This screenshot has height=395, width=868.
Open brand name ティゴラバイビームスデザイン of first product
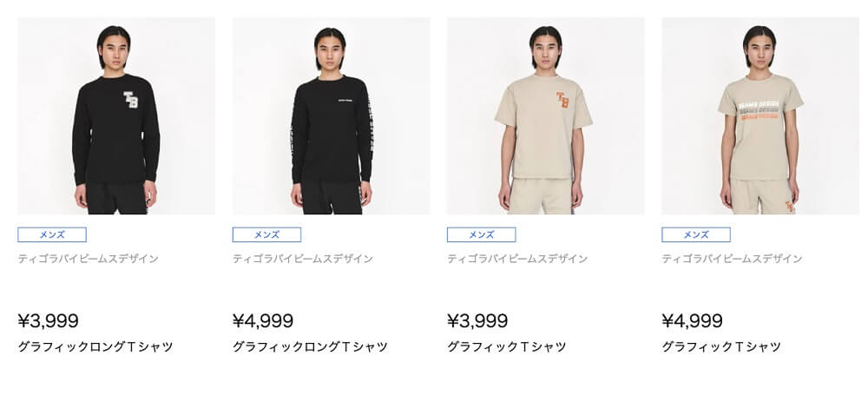pos(88,259)
